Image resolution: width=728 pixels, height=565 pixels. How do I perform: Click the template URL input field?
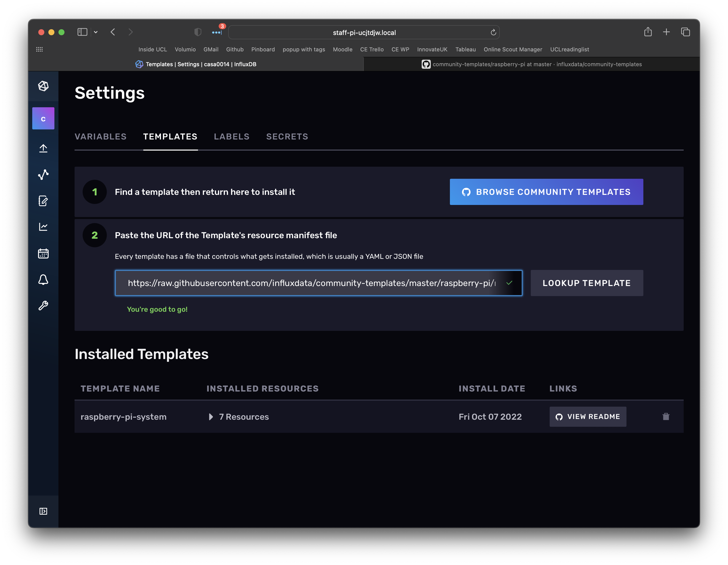[319, 283]
